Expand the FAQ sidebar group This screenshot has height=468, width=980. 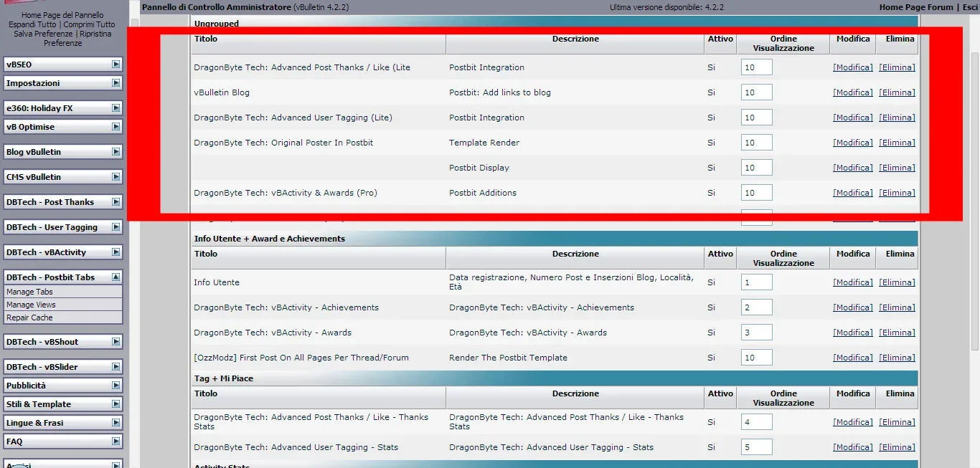pos(116,441)
